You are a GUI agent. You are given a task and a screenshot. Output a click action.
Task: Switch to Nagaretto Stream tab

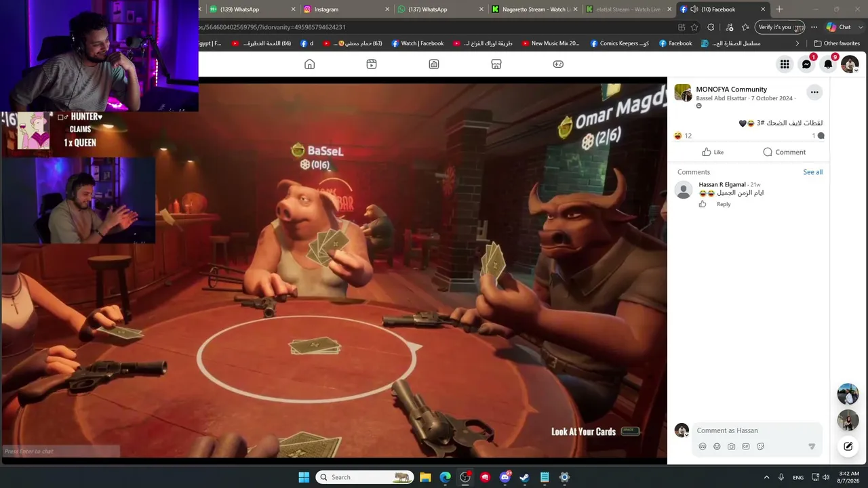(535, 9)
